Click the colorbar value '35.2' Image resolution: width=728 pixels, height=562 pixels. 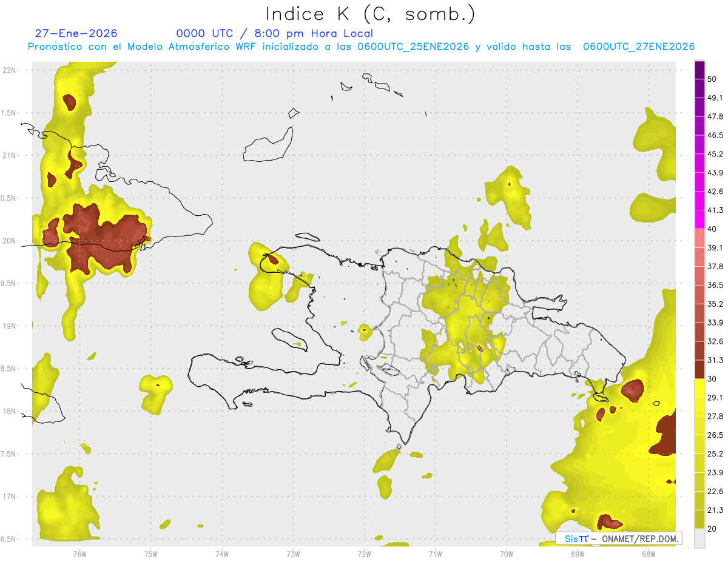coord(715,304)
